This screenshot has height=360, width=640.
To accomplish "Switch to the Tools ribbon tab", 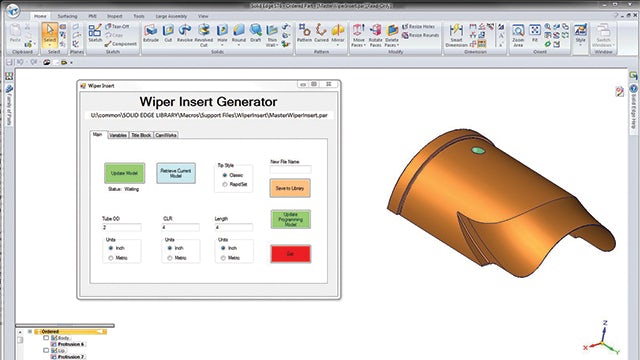I will [x=139, y=16].
